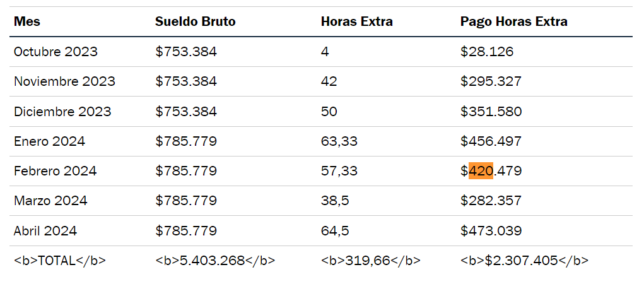Screen dimensions: 644x284
Task: Select the 319,66 total hours cell
Action: click(x=370, y=261)
